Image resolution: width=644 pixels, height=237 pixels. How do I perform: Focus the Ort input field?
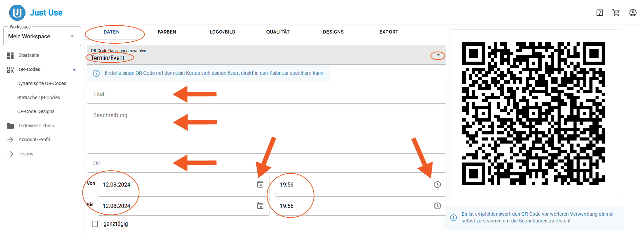tap(266, 163)
